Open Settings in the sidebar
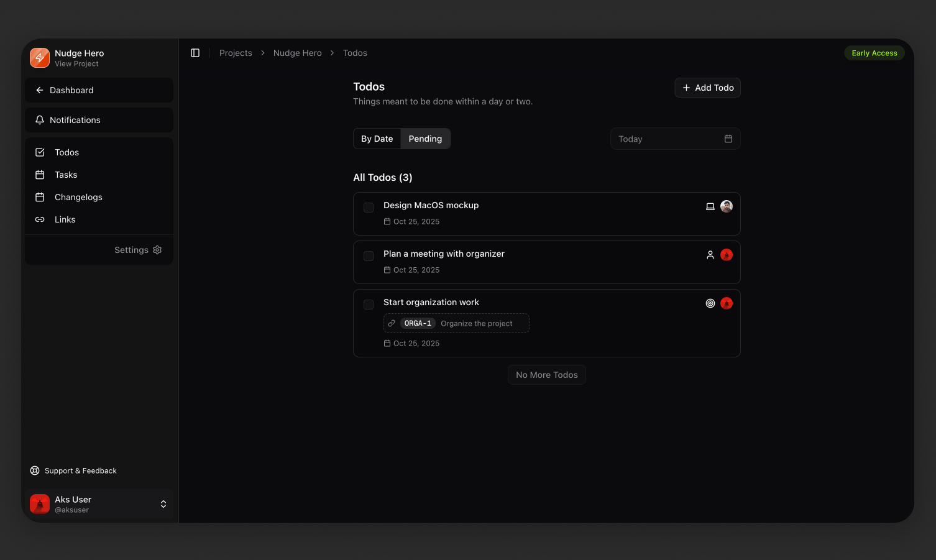 (138, 250)
